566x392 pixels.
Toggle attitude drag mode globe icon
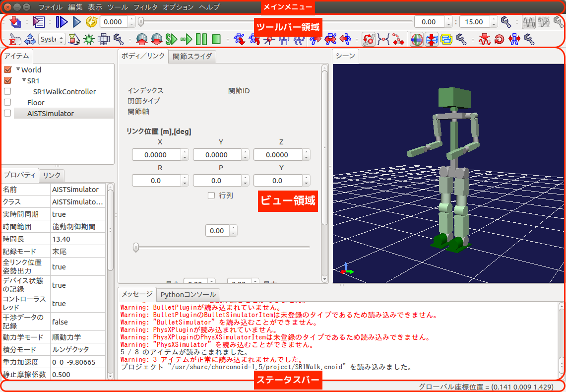pyautogui.click(x=417, y=39)
